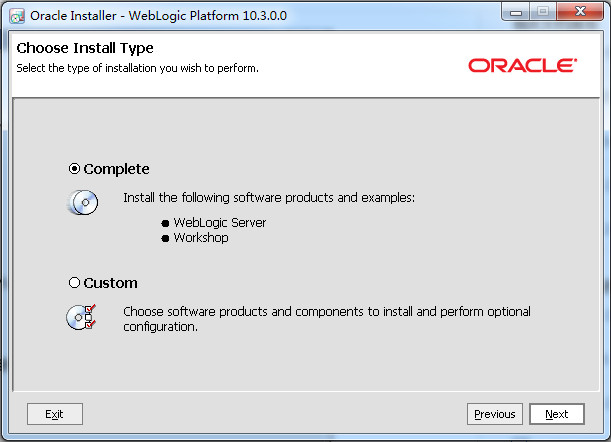This screenshot has height=442, width=611.
Task: Click the Custom installation disc checklist icon
Action: coord(81,317)
